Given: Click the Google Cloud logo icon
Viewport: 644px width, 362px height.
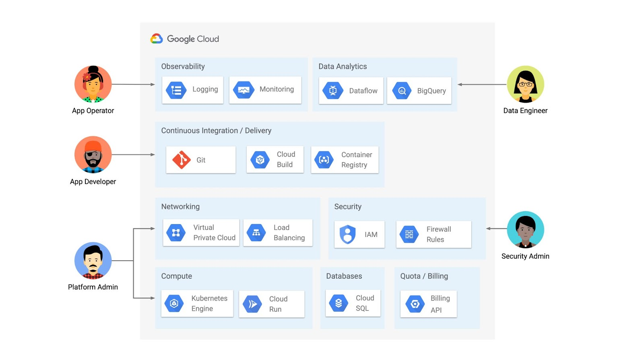Looking at the screenshot, I should (x=157, y=39).
